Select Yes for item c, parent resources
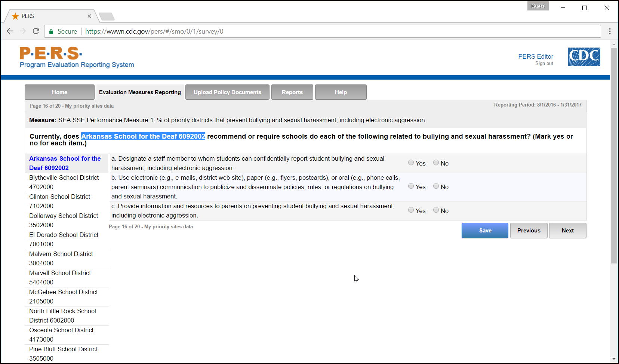Screen dimensions: 619x364 point(411,210)
